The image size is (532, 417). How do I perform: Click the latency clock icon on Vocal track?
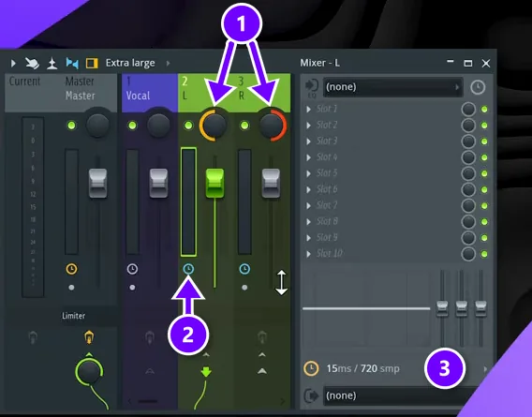[132, 269]
